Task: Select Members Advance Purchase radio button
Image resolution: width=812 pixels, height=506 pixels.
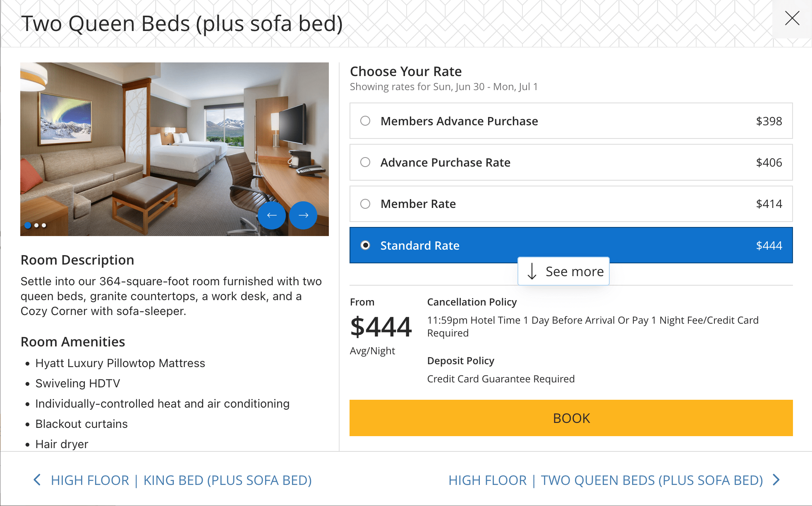Action: coord(365,121)
